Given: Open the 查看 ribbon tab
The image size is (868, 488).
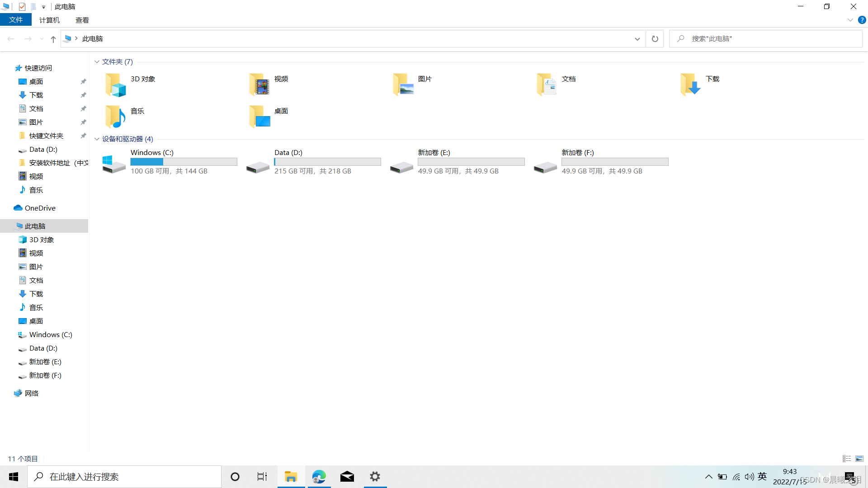Looking at the screenshot, I should [x=82, y=20].
